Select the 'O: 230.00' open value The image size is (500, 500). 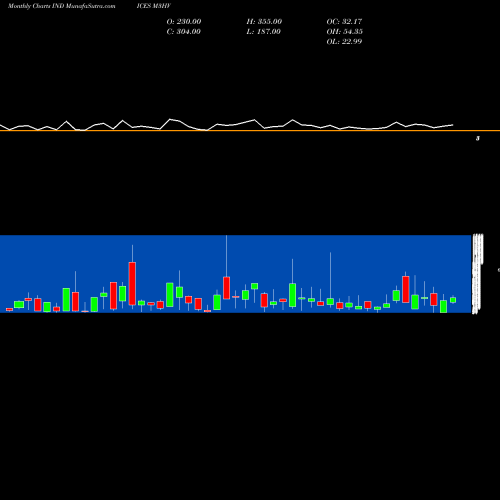tap(184, 22)
